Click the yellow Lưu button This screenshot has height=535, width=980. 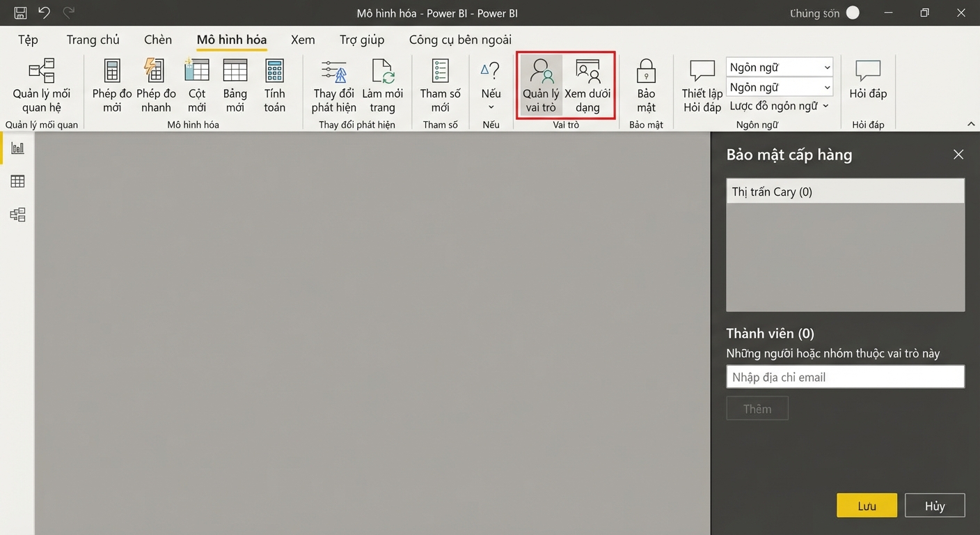click(x=867, y=506)
